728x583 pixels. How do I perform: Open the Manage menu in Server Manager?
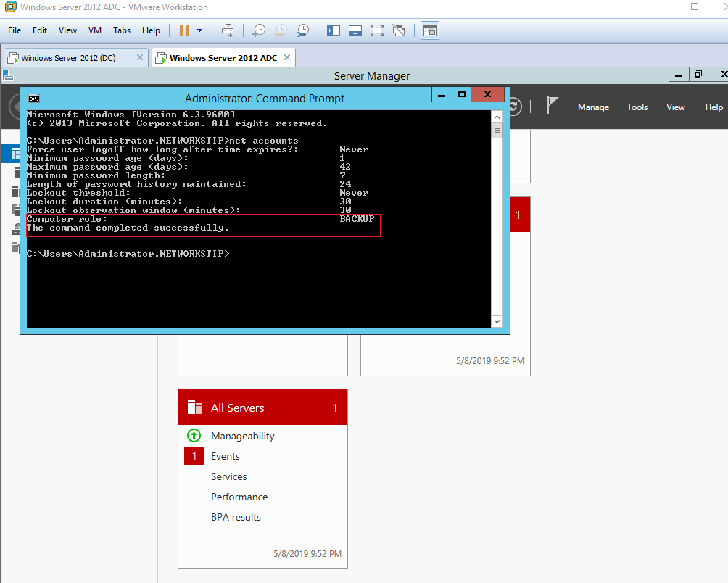pos(593,107)
